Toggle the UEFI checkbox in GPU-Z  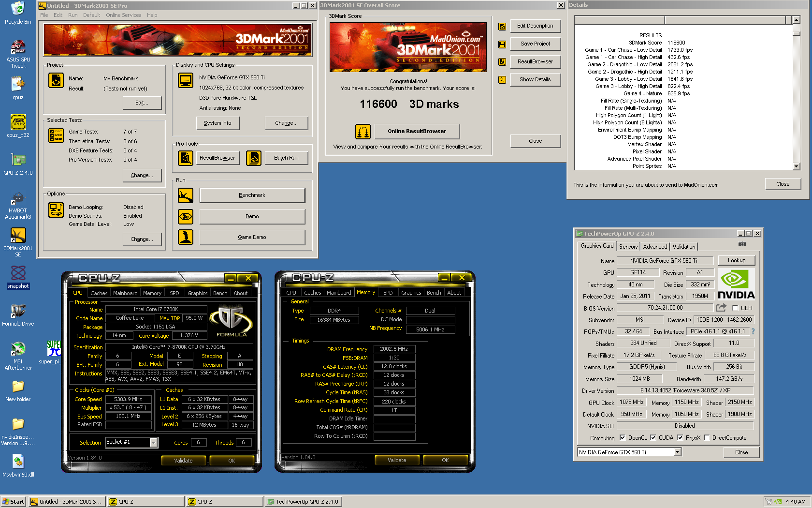pos(735,308)
